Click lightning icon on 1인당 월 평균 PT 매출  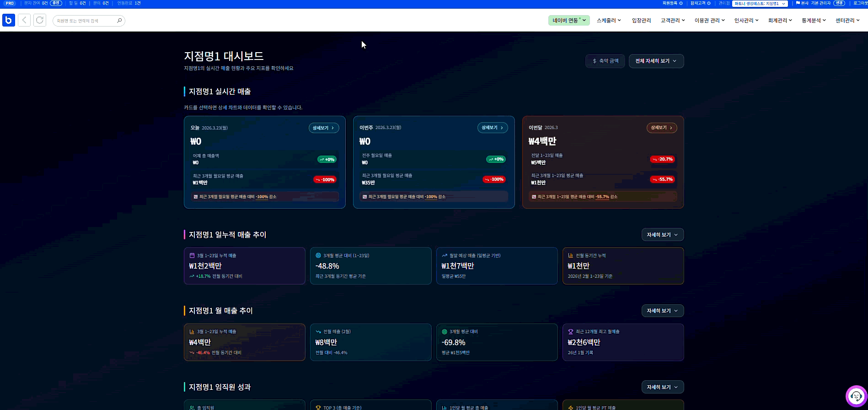(x=571, y=407)
